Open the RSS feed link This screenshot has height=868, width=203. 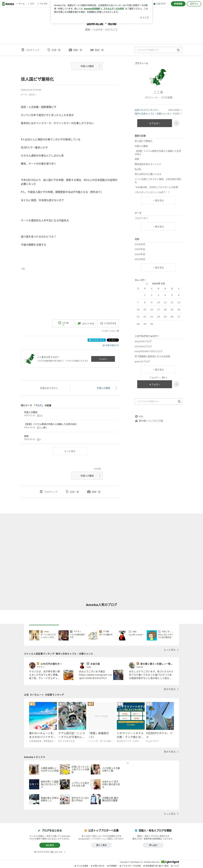click(x=139, y=417)
